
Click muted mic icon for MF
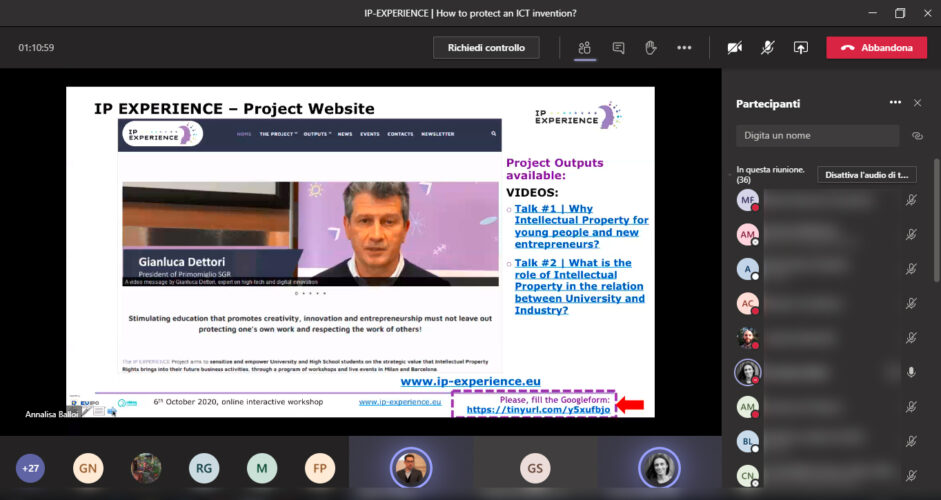[911, 200]
